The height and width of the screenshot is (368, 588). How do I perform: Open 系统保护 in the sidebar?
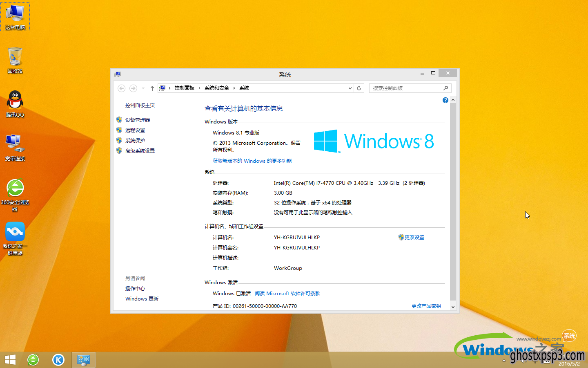[x=135, y=140]
